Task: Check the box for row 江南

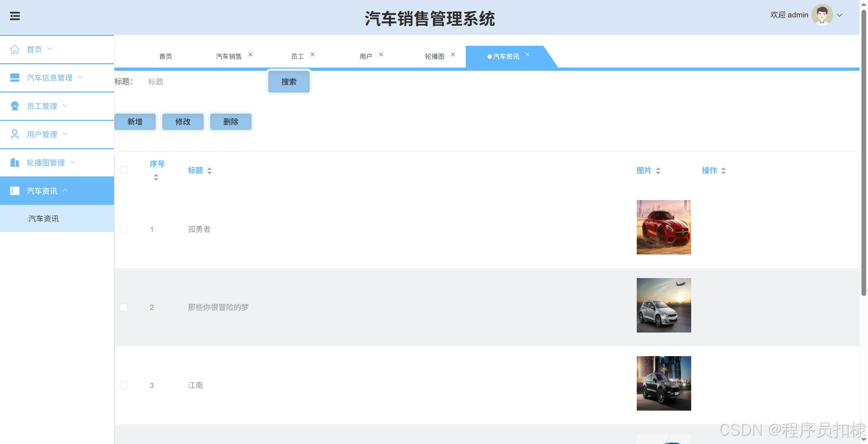Action: (x=124, y=386)
